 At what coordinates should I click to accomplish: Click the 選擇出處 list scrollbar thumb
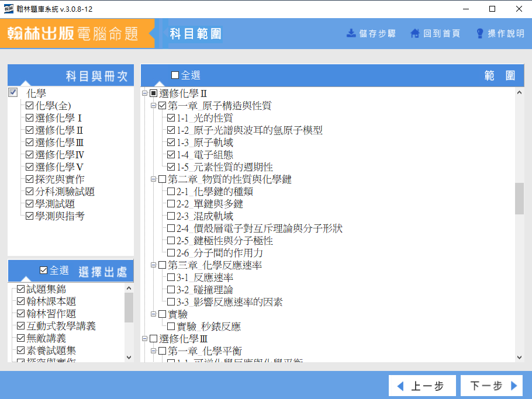click(x=129, y=307)
